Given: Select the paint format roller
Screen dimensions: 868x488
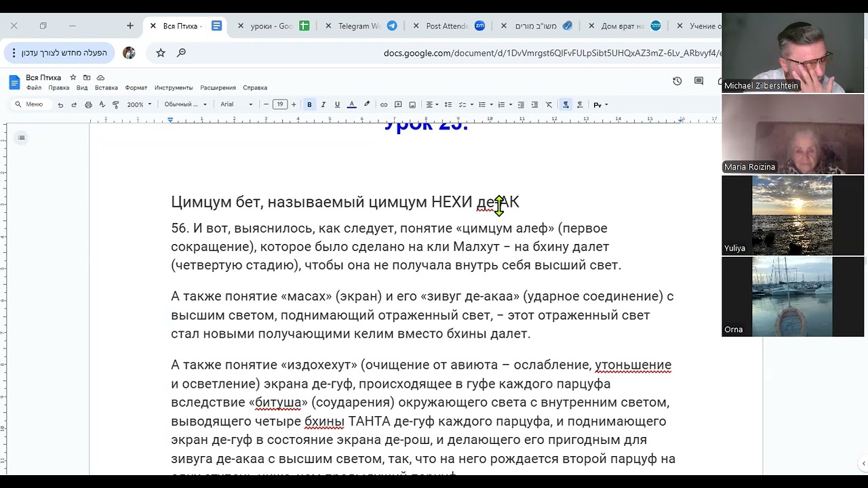Looking at the screenshot, I should pyautogui.click(x=116, y=104).
